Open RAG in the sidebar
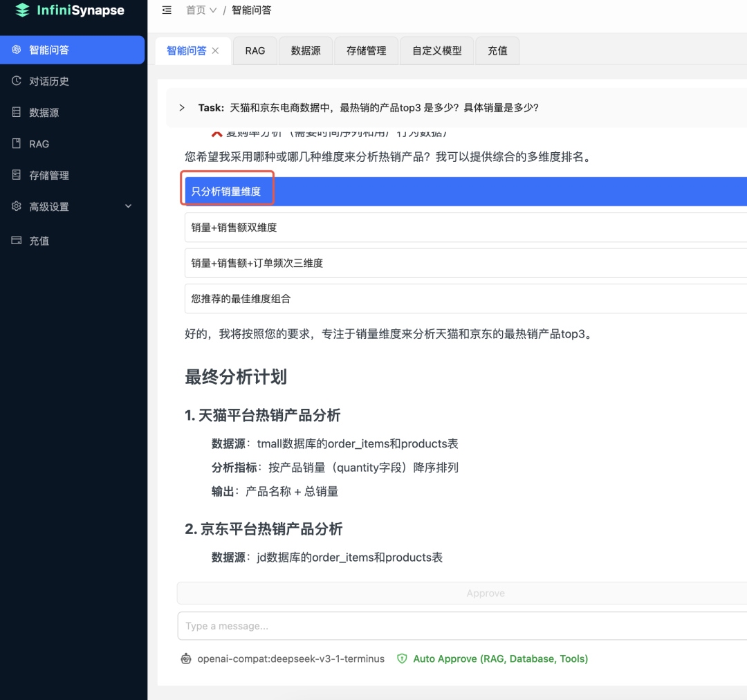Screen dimensions: 747x700 (73, 144)
